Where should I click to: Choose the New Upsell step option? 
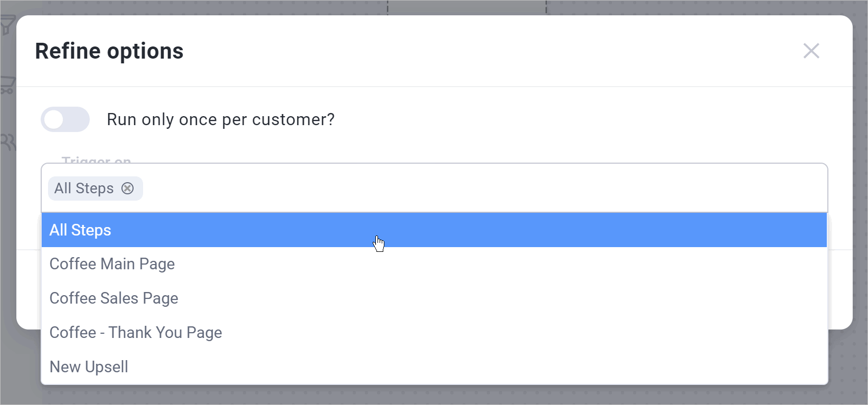[x=89, y=367]
